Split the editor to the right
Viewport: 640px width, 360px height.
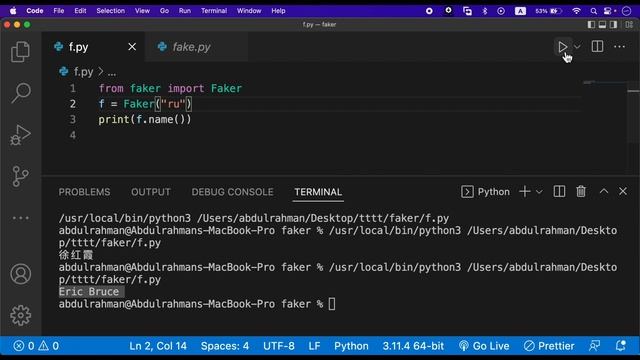(597, 47)
